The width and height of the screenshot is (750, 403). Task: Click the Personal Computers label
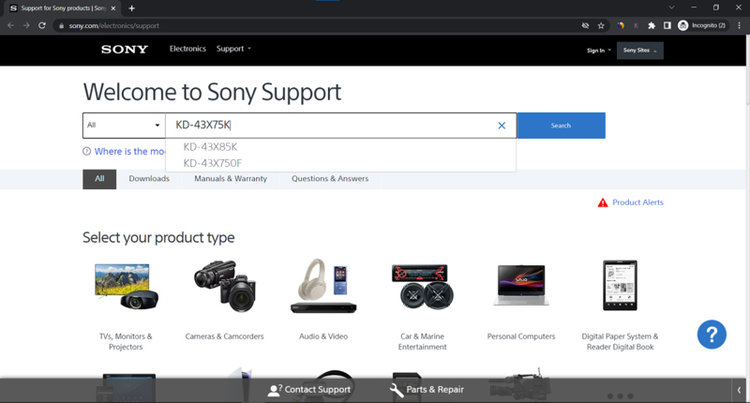[x=521, y=337]
